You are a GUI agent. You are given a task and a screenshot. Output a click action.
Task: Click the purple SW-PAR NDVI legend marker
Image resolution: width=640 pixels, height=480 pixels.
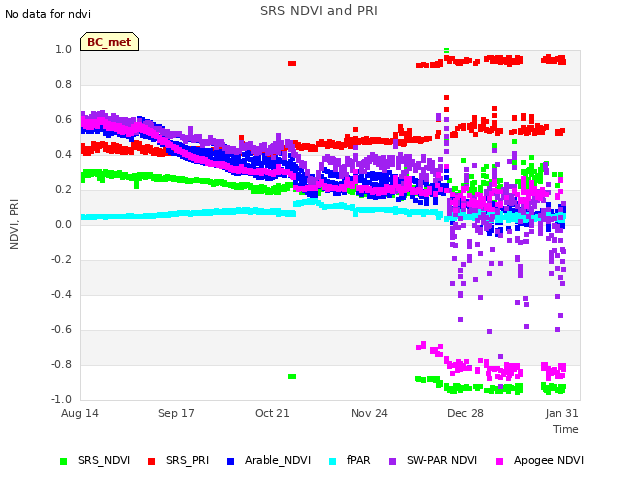point(392,461)
